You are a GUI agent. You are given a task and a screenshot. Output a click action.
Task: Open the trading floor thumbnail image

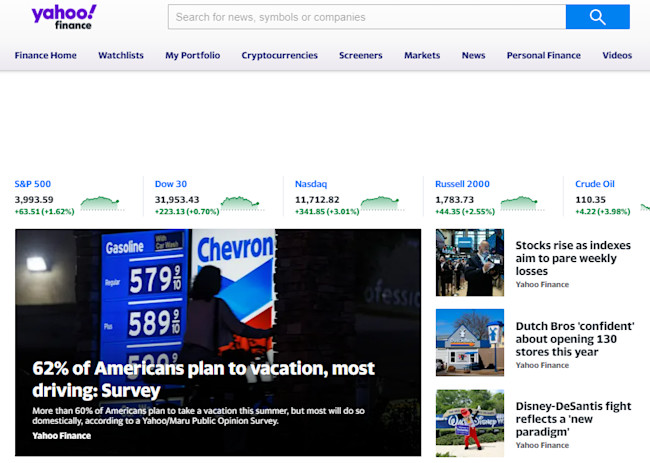pos(470,262)
